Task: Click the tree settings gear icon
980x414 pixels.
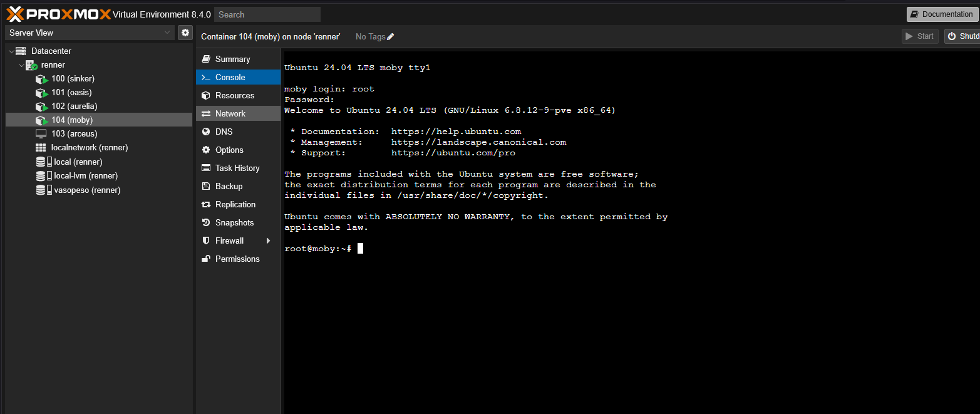Action: pos(185,33)
